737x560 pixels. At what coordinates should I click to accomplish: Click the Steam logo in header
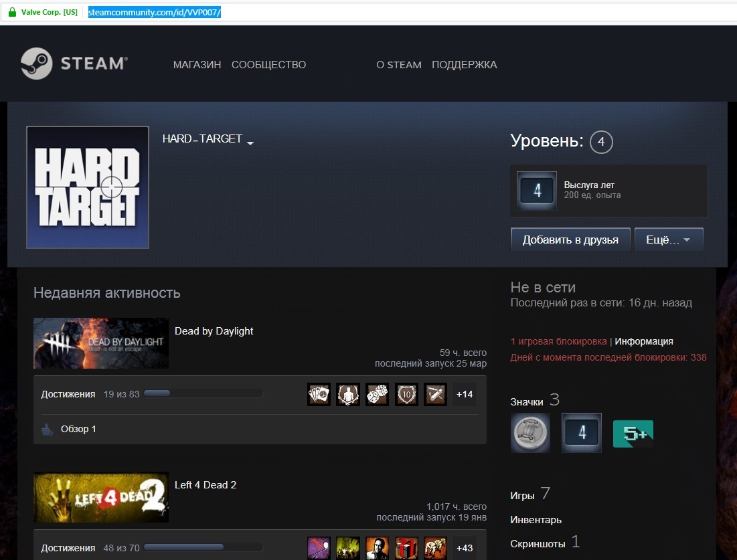tap(72, 64)
